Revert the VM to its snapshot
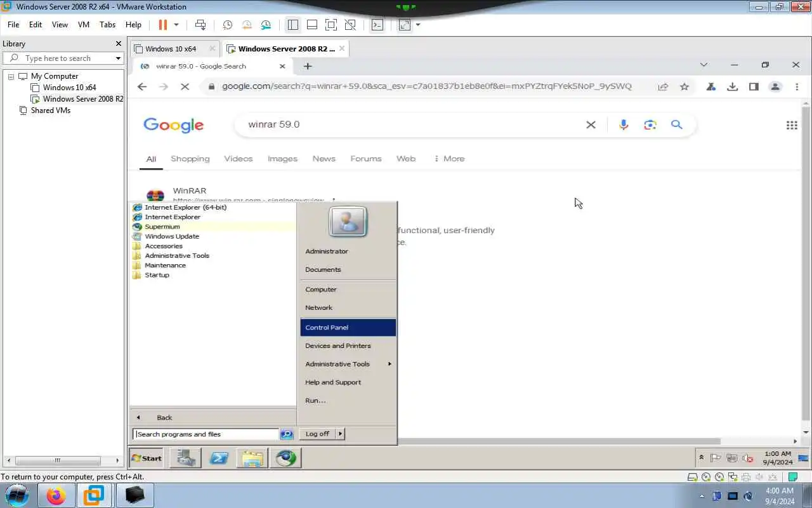812x508 pixels. click(x=247, y=25)
